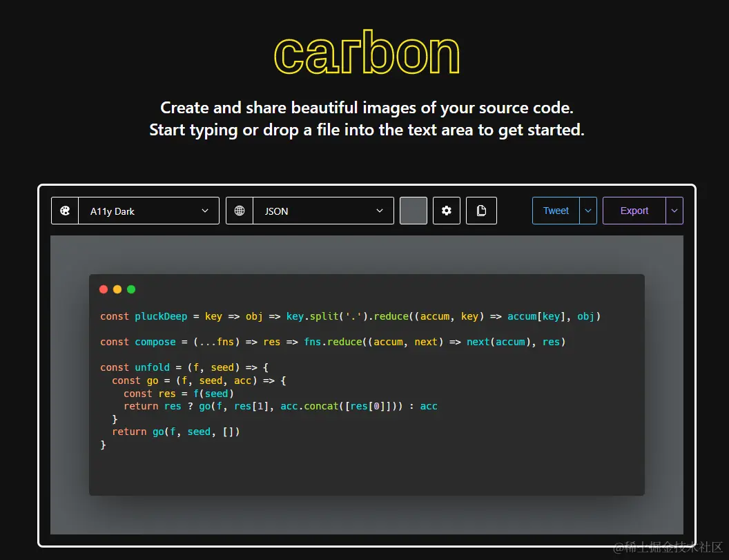Click the 'const compose' code line
Screen dimensions: 729x560
coord(333,342)
